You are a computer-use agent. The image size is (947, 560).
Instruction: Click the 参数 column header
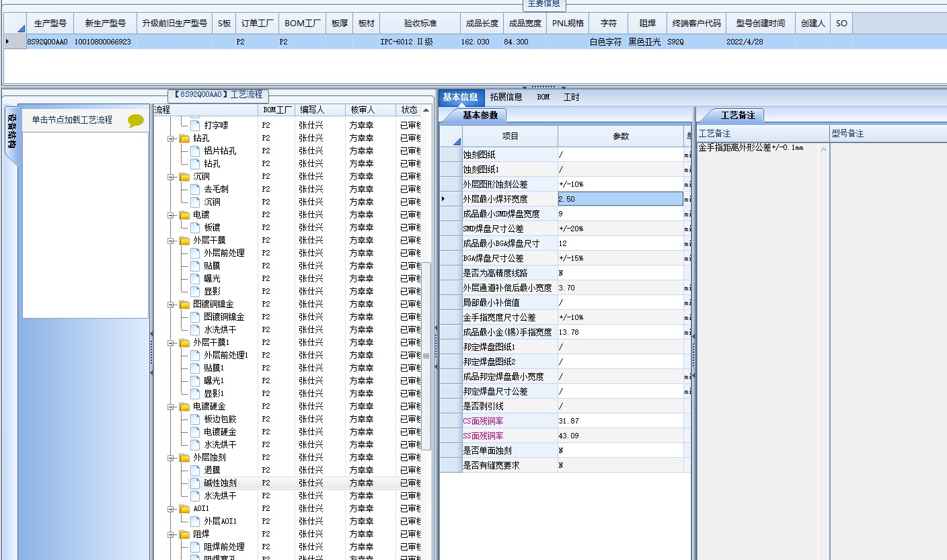pyautogui.click(x=621, y=136)
